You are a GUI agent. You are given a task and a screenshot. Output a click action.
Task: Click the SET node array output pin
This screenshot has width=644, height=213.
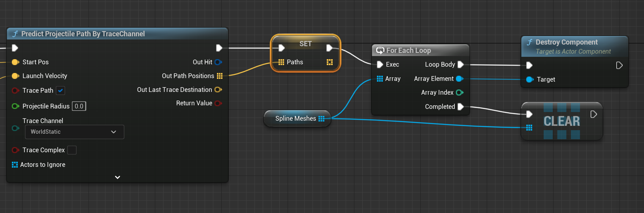coord(330,62)
